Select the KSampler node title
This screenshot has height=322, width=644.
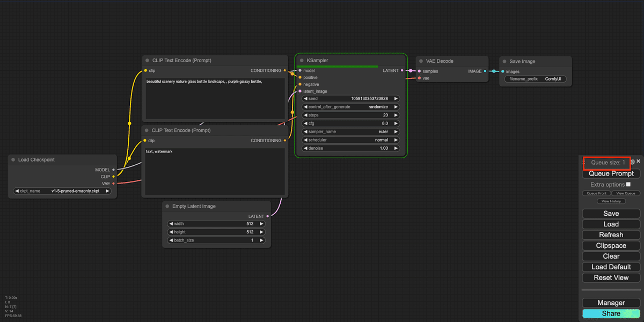coord(318,61)
